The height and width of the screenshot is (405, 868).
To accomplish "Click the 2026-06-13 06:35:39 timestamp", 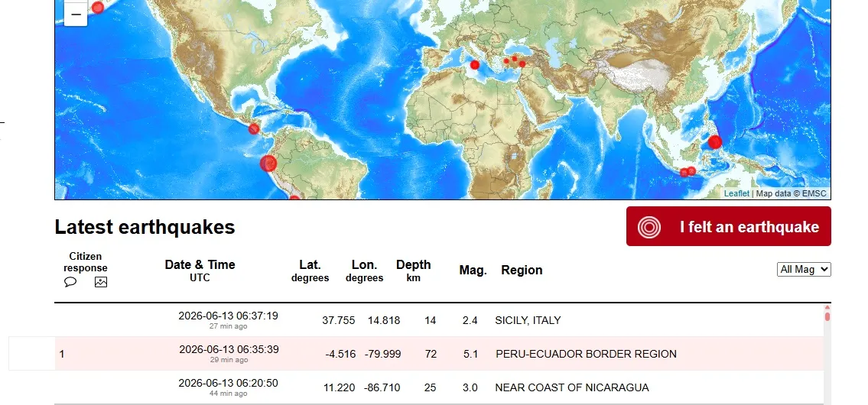I will click(229, 350).
